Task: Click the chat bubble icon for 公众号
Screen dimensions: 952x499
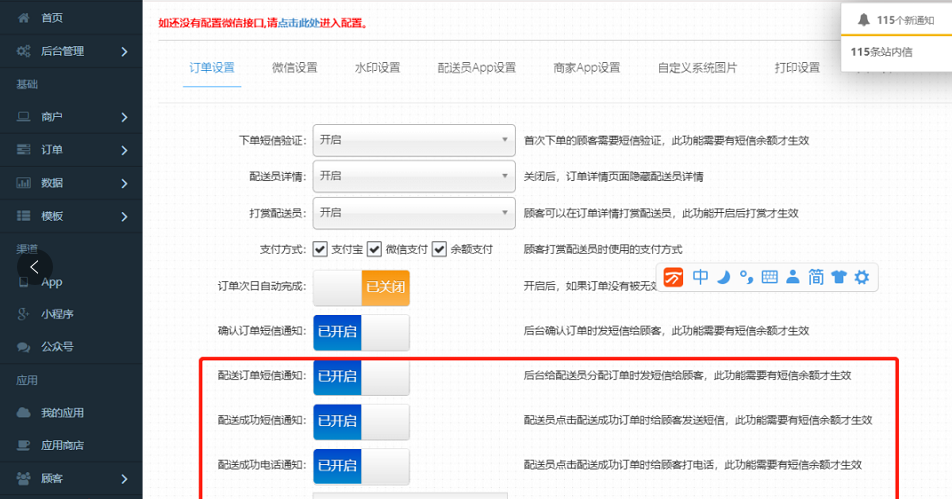Action: 23,347
